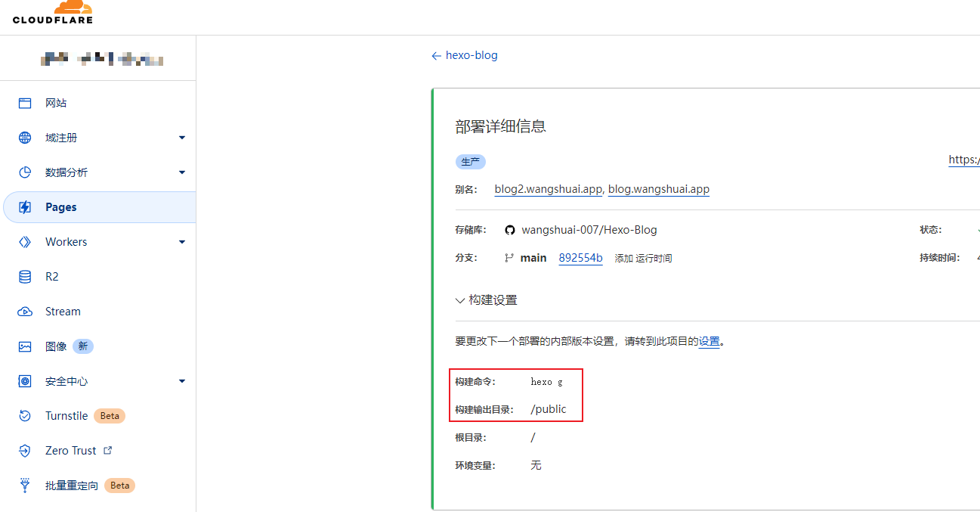Viewport: 980px width, 512px height.
Task: Click the 网站 browser window icon
Action: (x=25, y=103)
